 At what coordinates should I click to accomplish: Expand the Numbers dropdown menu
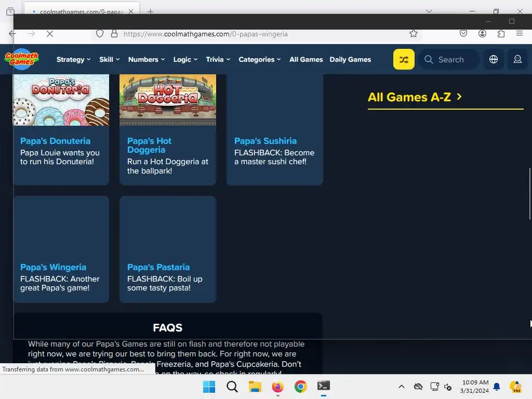tap(146, 59)
